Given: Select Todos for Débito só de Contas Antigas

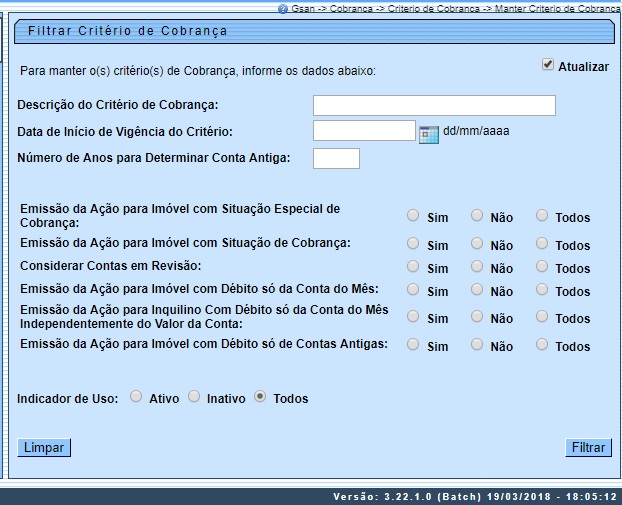Looking at the screenshot, I should 542,344.
